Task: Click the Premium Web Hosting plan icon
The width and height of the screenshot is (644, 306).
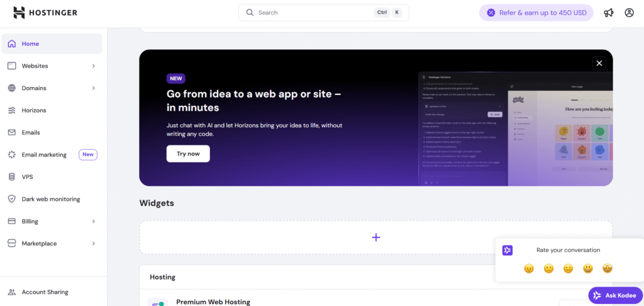Action: click(x=158, y=303)
